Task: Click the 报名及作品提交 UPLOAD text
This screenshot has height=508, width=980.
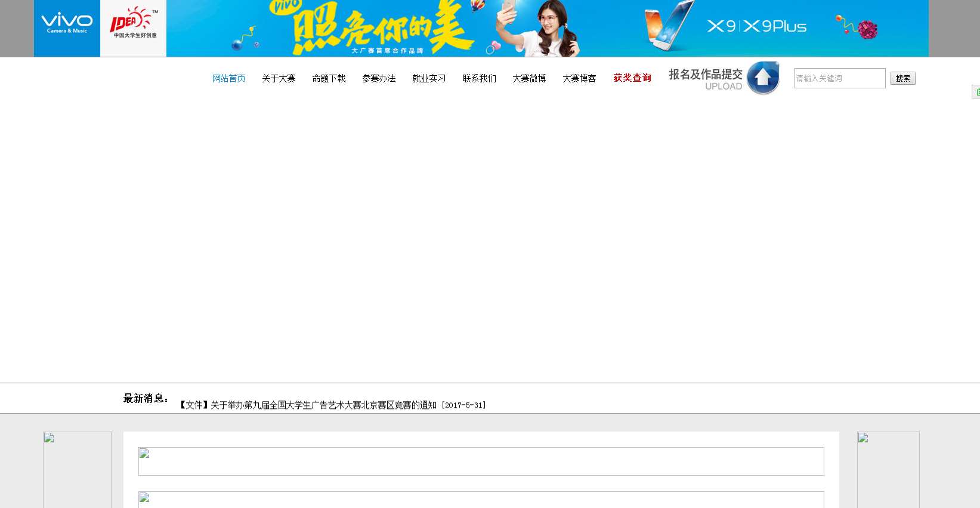Action: pos(706,79)
